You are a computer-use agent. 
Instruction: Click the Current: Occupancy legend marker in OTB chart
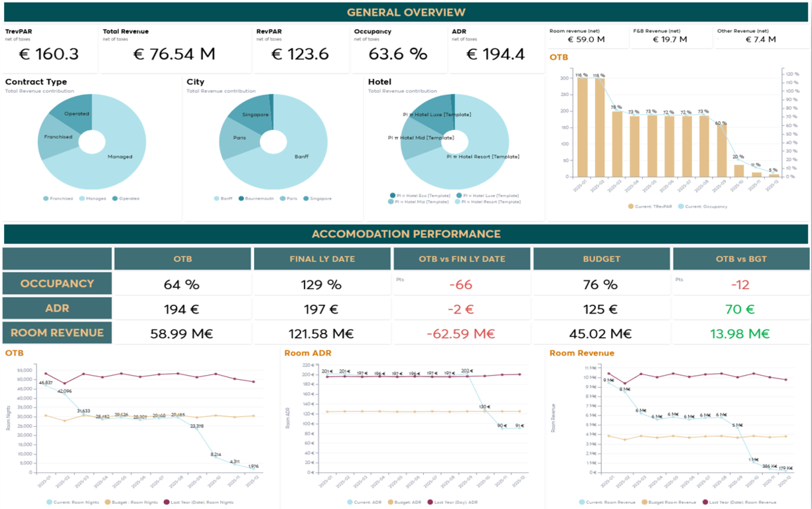(681, 207)
